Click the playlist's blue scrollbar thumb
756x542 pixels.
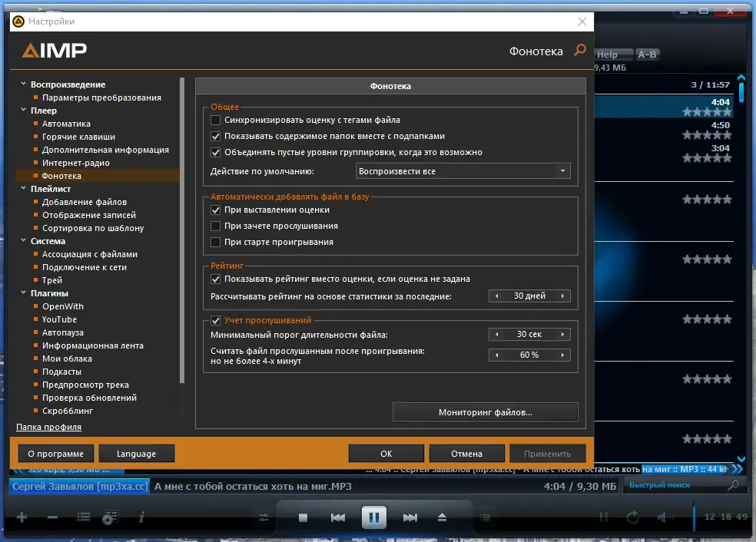coord(741,93)
